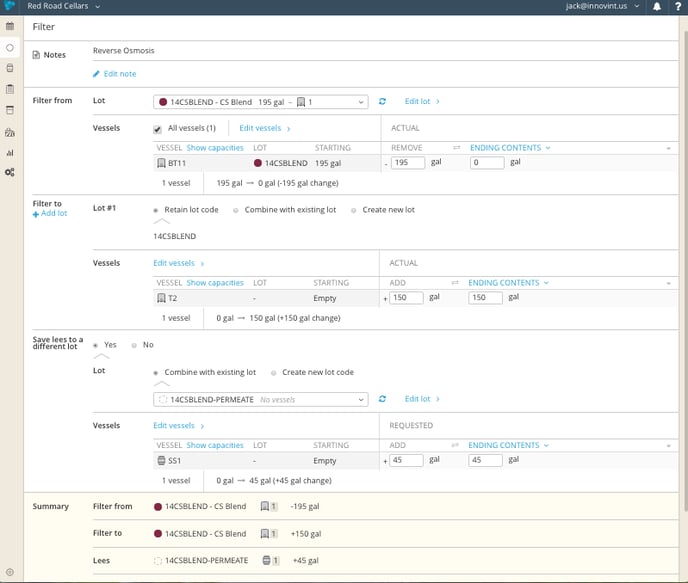Click the SS1 add amount field
The image size is (688, 583).
(406, 460)
